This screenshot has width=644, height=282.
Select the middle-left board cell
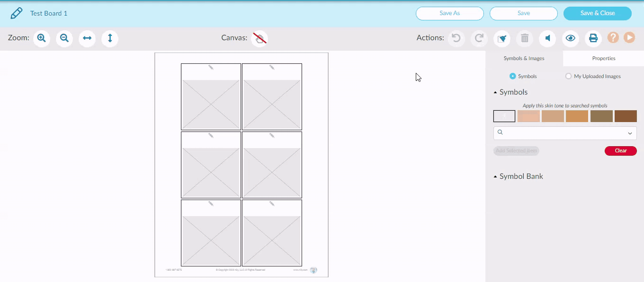pyautogui.click(x=211, y=165)
